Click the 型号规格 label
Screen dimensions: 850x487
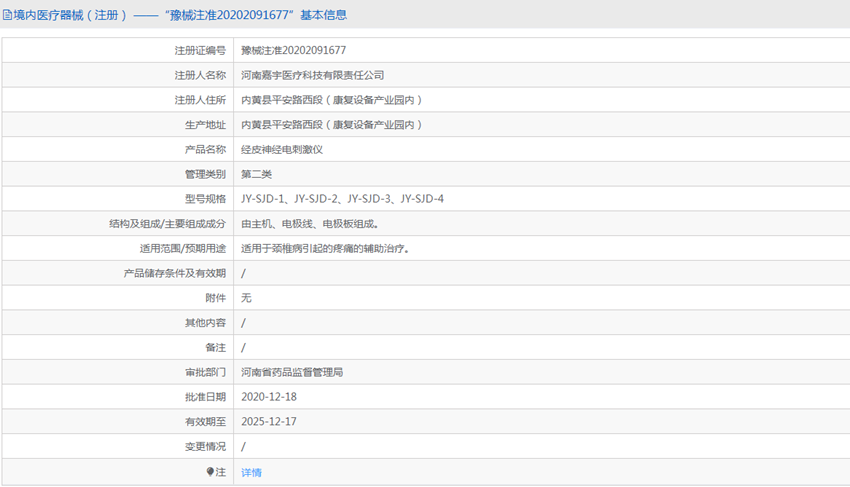coord(205,199)
